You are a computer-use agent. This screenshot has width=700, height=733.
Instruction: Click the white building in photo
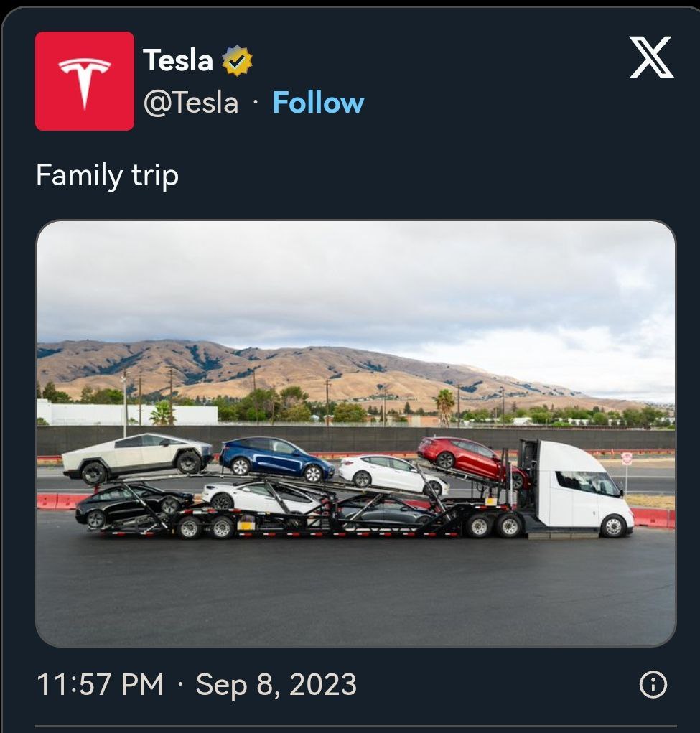coord(127,414)
